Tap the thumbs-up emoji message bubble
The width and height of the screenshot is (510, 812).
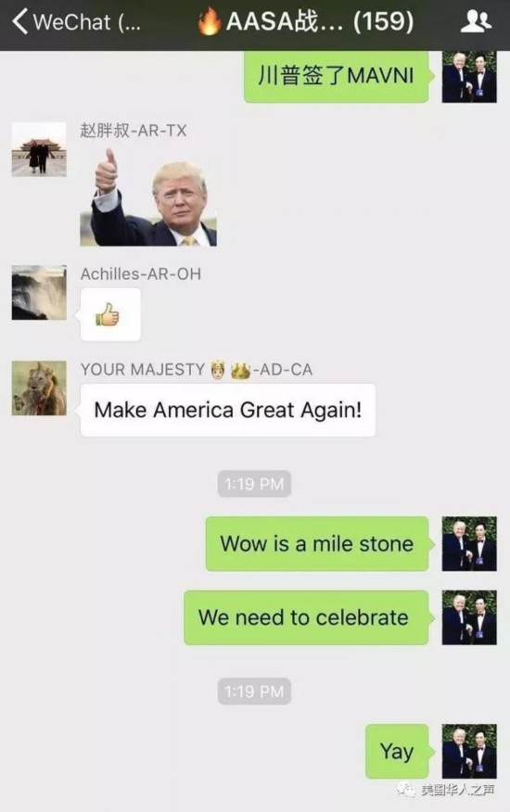[109, 315]
